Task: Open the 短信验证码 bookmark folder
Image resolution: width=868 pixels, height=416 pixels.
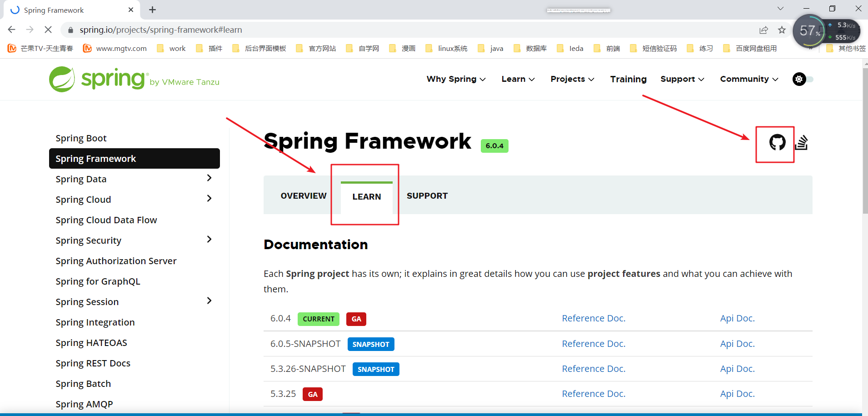Action: tap(653, 48)
